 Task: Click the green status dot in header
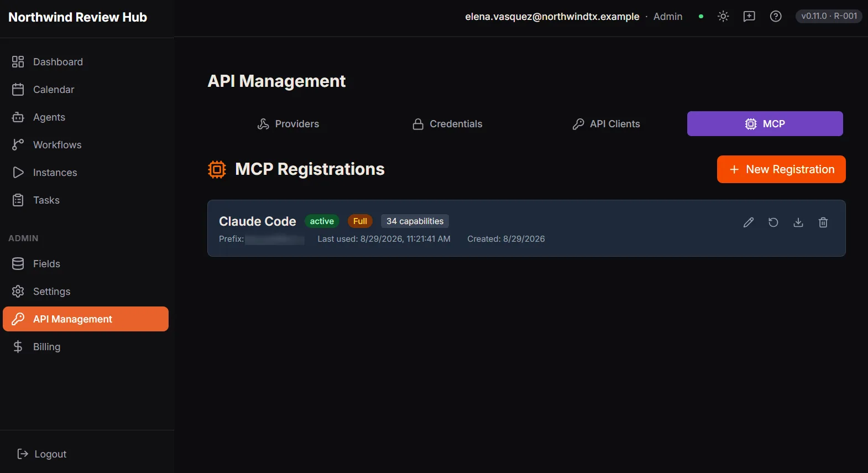point(701,17)
